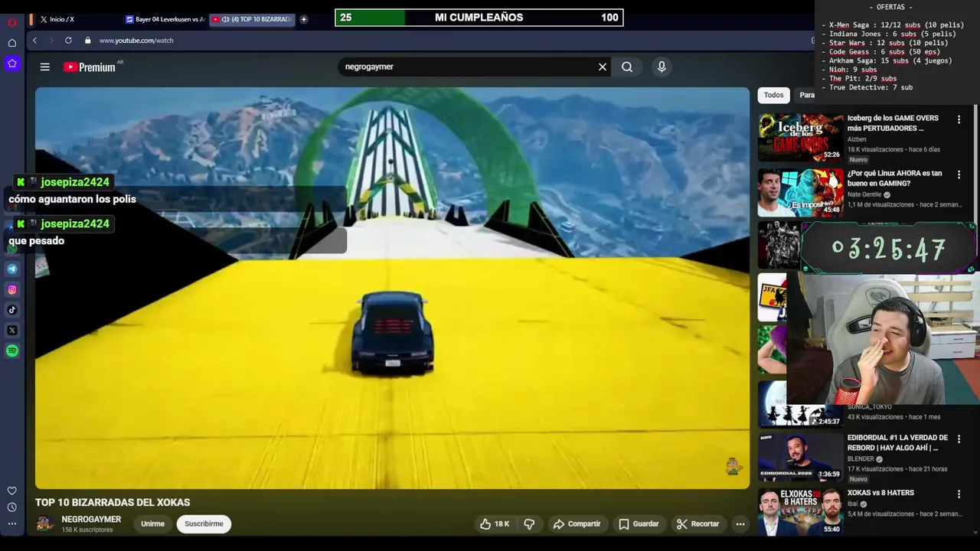This screenshot has width=980, height=551.
Task: Click the Suscribirme button
Action: 204,524
